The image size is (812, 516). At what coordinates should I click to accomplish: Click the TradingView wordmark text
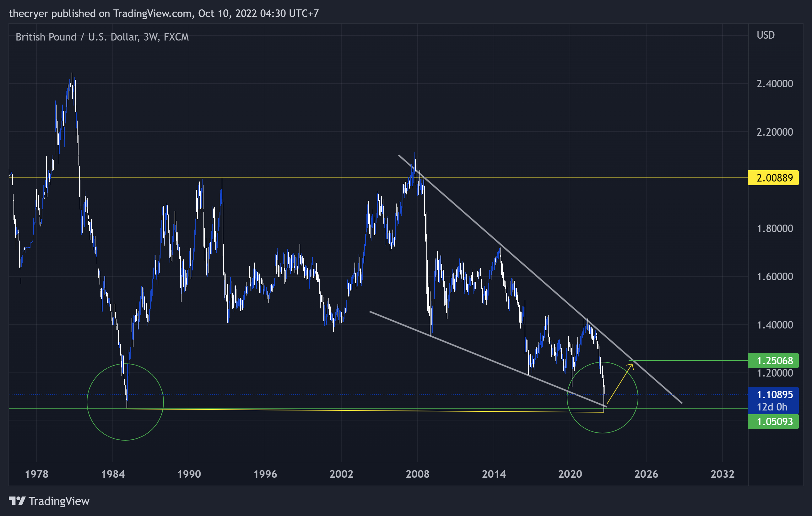tap(59, 501)
